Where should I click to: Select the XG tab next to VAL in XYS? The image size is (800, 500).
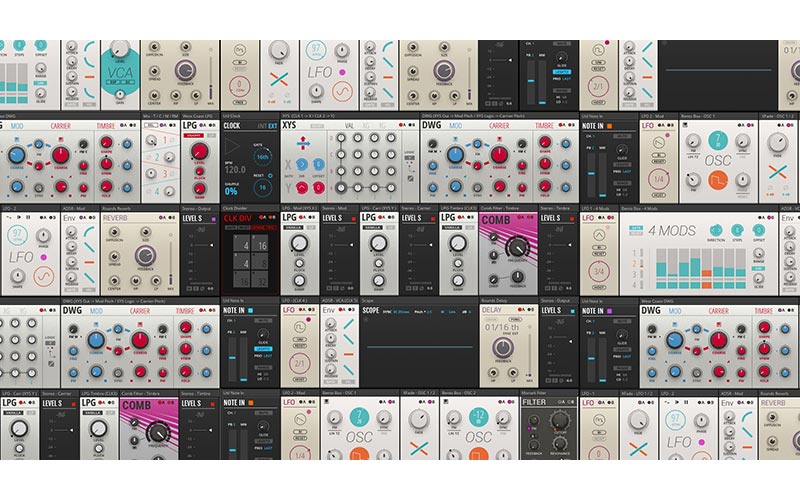[x=366, y=126]
